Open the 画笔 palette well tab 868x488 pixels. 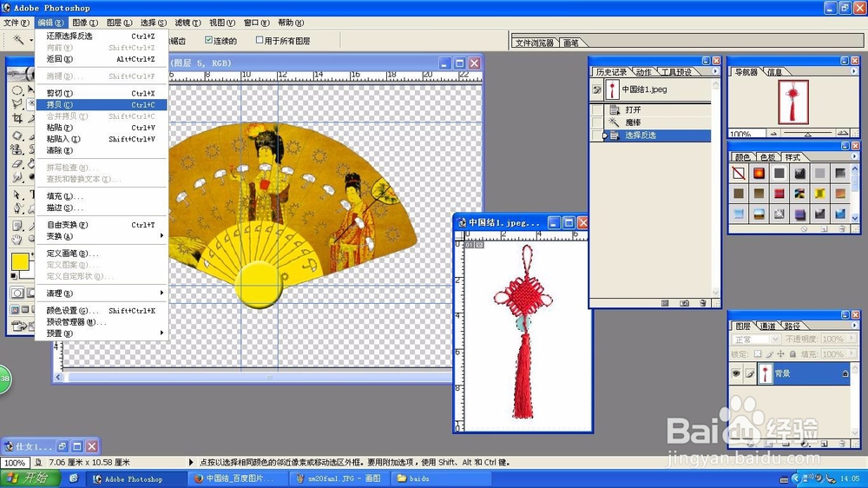tap(571, 43)
